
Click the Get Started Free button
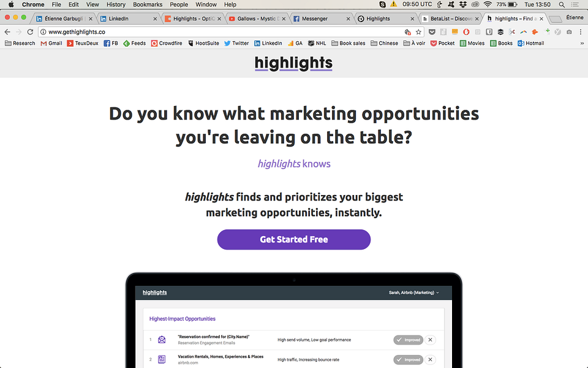293,240
